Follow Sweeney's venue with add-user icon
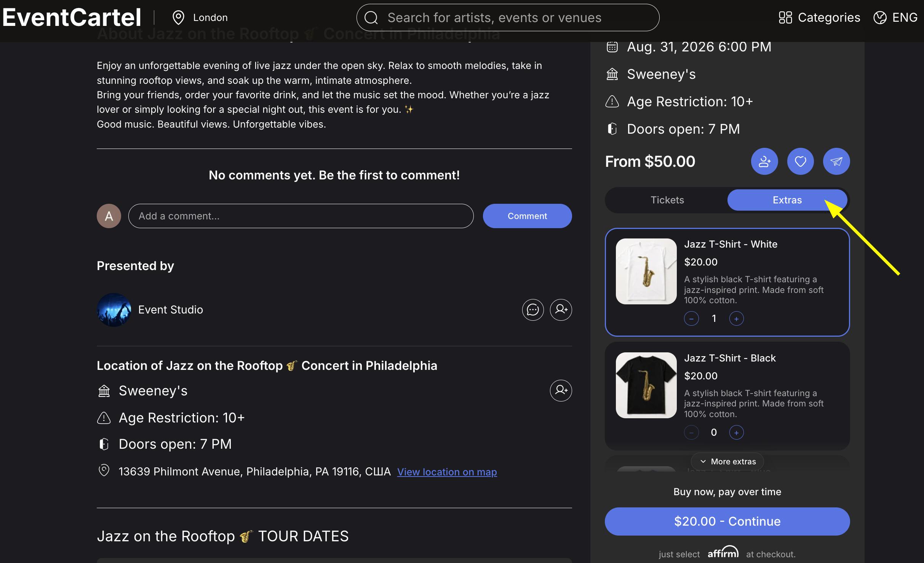924x563 pixels. [561, 390]
